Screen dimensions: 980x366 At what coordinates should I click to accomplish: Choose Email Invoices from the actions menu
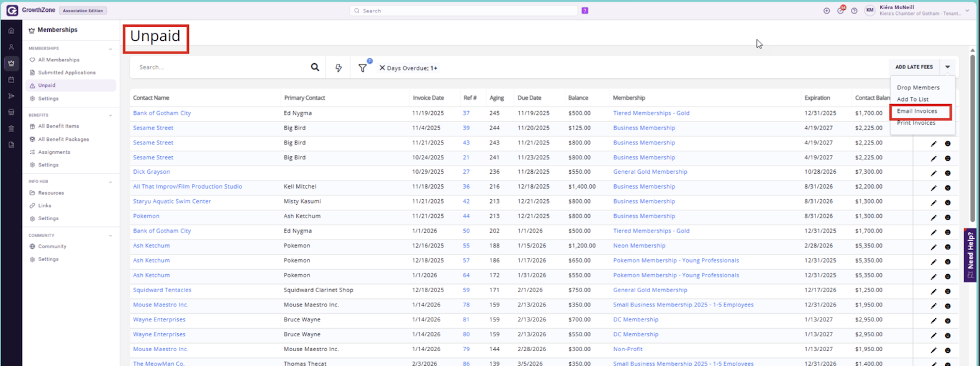point(917,111)
